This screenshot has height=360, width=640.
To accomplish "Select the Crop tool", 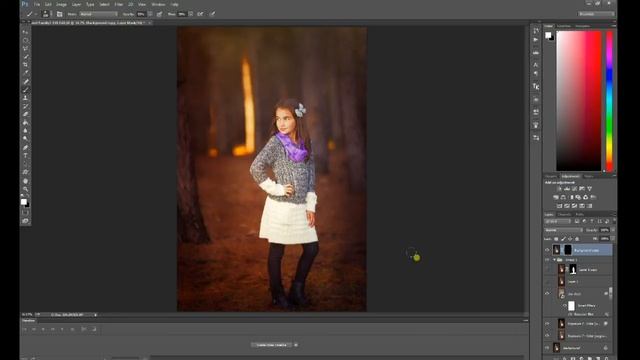I will coord(25,64).
